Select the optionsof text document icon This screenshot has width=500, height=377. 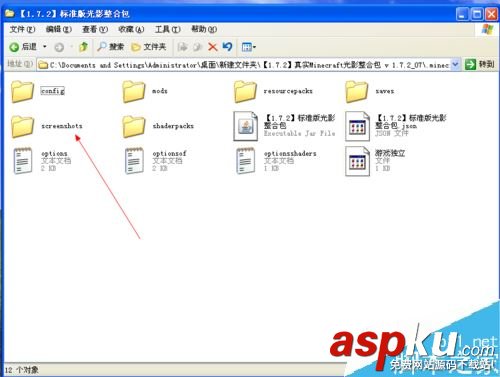pyautogui.click(x=134, y=161)
